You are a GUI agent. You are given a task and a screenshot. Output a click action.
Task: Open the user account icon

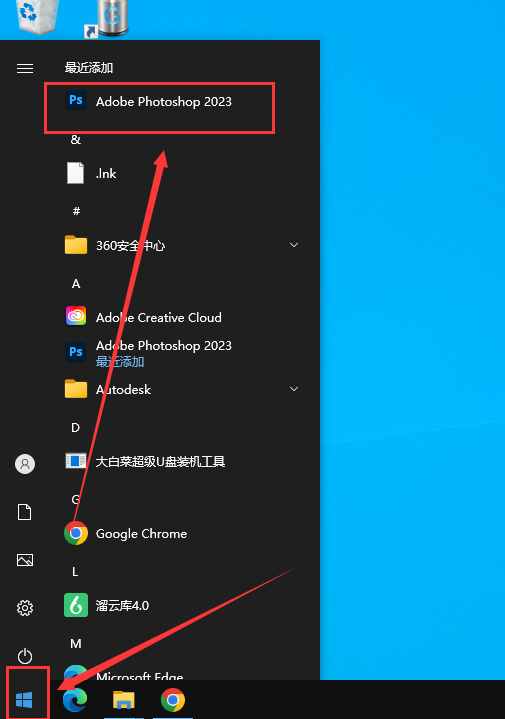click(25, 464)
